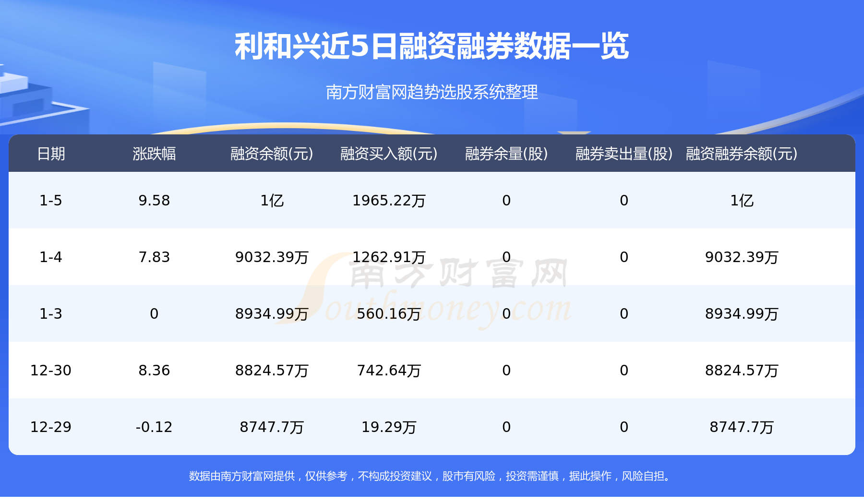
Task: Click the date cell 12-30
Action: [51, 371]
